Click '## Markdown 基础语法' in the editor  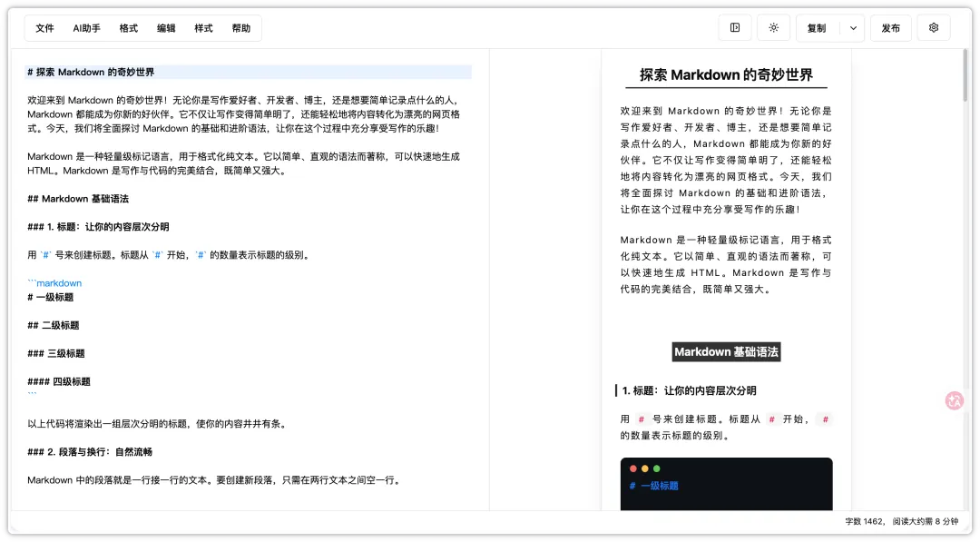[78, 199]
